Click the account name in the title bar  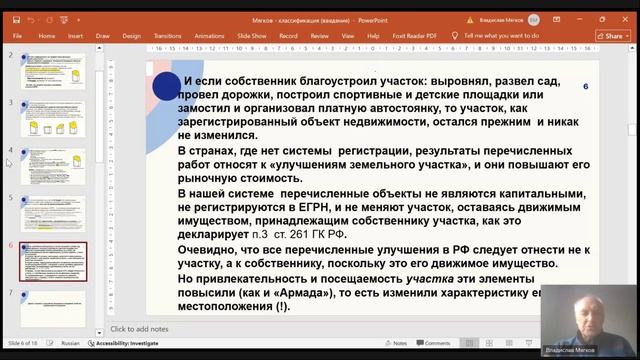[x=501, y=20]
